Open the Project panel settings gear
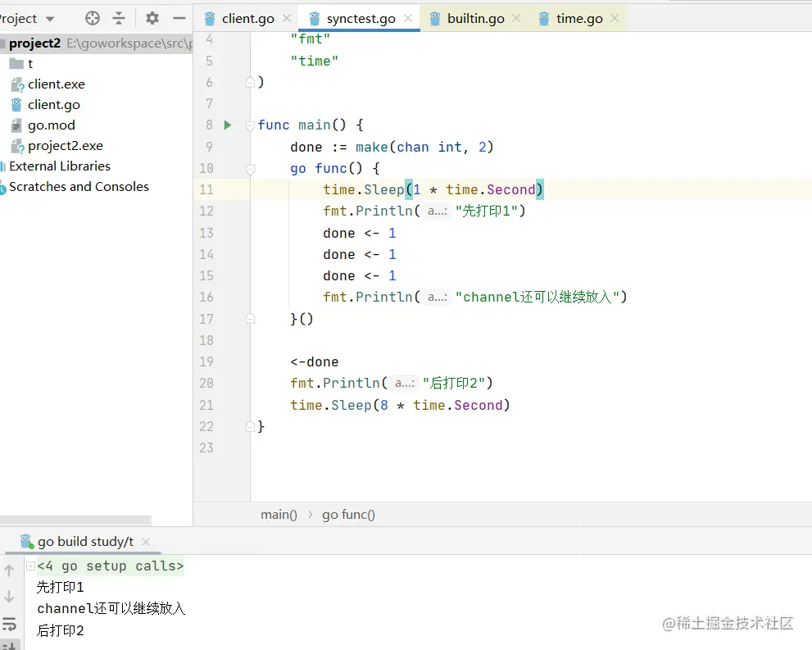This screenshot has width=812, height=650. [x=152, y=19]
